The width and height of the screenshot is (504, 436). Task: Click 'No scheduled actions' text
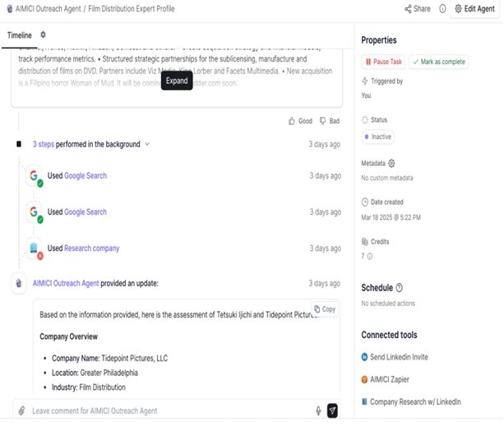(388, 304)
